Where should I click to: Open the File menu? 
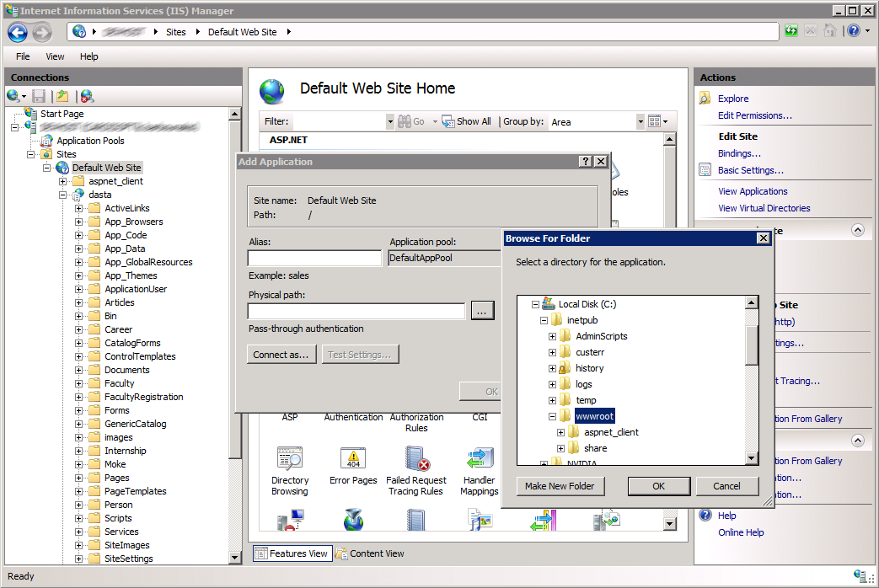[23, 56]
